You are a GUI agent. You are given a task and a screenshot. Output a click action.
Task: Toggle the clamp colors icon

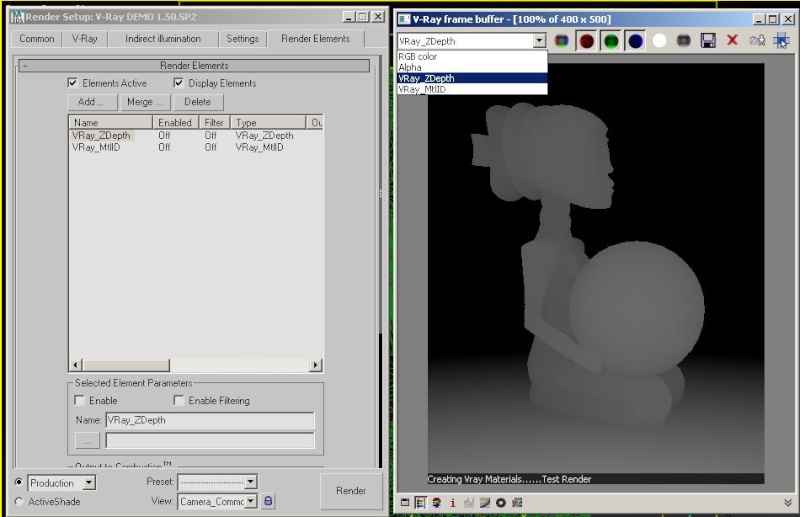(x=437, y=503)
